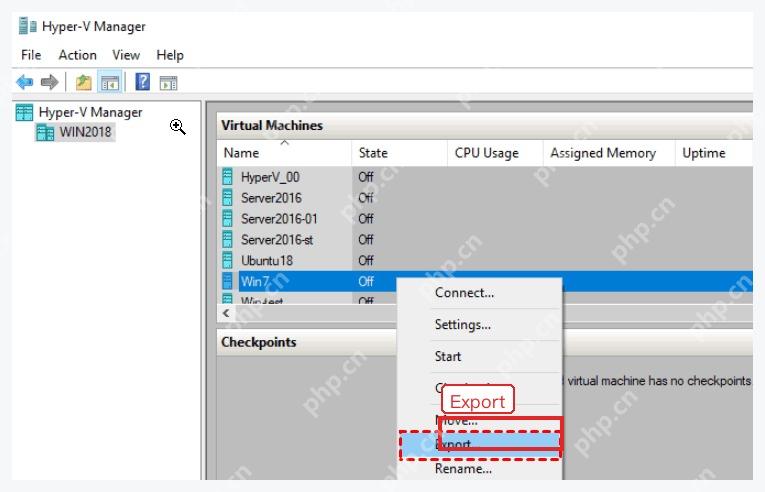
Task: Click the Off state of Ubuntu18
Action: pyautogui.click(x=366, y=260)
